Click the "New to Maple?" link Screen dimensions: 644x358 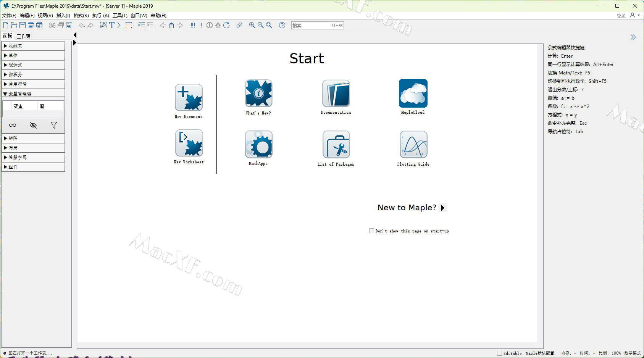(407, 208)
